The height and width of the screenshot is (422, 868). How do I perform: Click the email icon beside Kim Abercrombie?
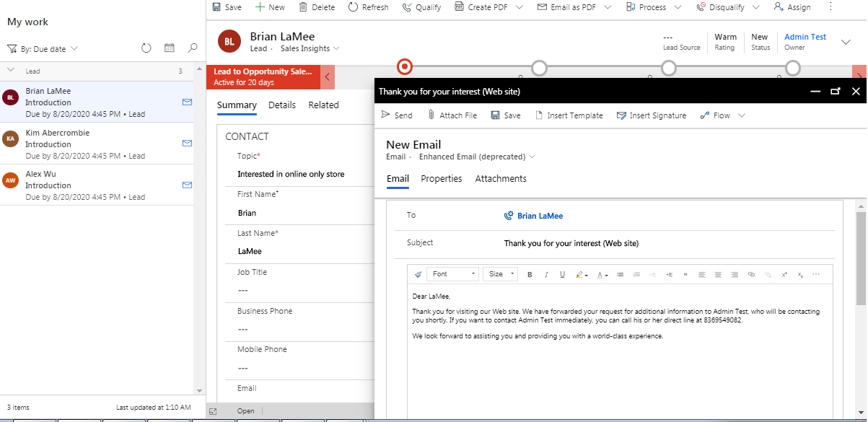187,144
